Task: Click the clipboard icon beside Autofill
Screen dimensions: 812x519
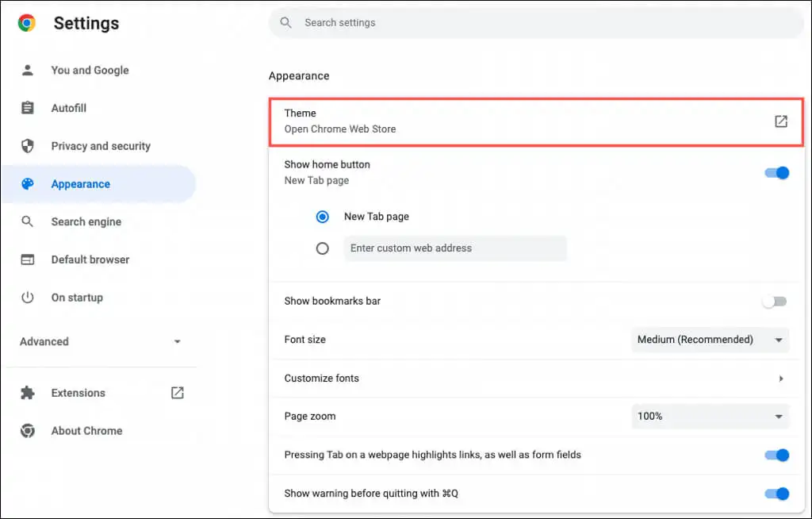Action: [28, 108]
